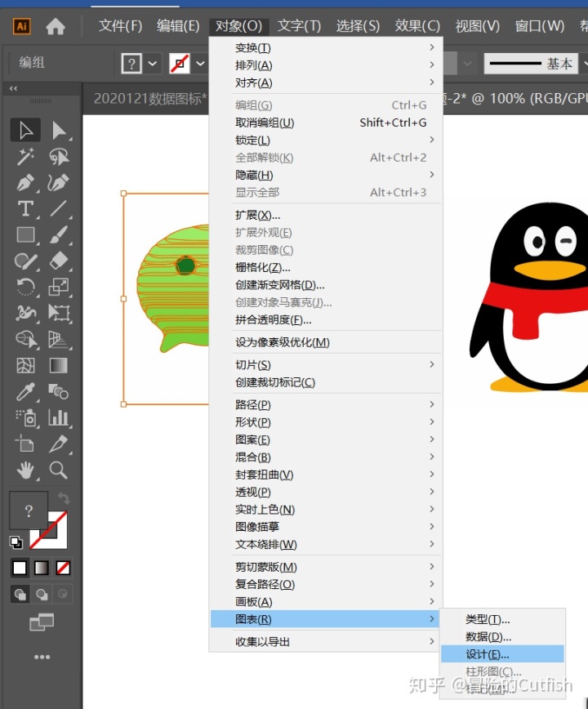Screen dimensions: 588x709
Task: Select the Curvature tool
Action: coord(59,183)
